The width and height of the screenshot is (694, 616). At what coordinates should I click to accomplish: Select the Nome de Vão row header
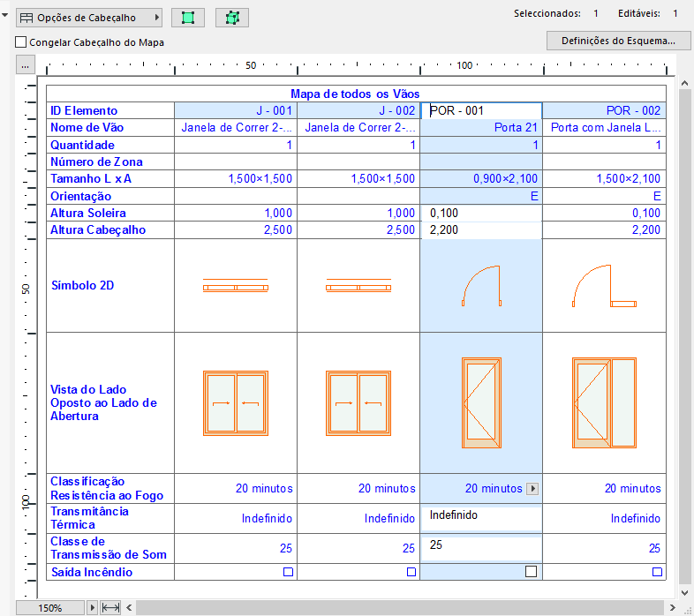tap(110, 127)
